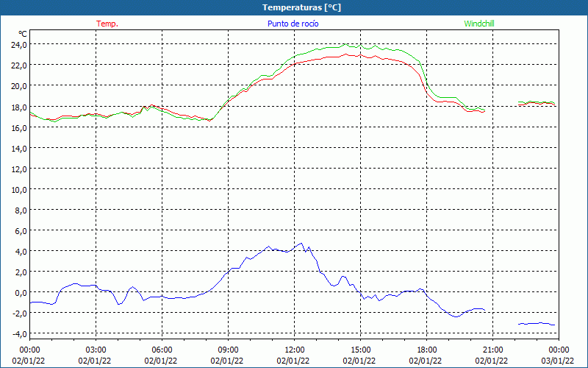Click the '15:00' time axis label
Image resolution: width=588 pixels, height=368 pixels.
click(x=361, y=350)
